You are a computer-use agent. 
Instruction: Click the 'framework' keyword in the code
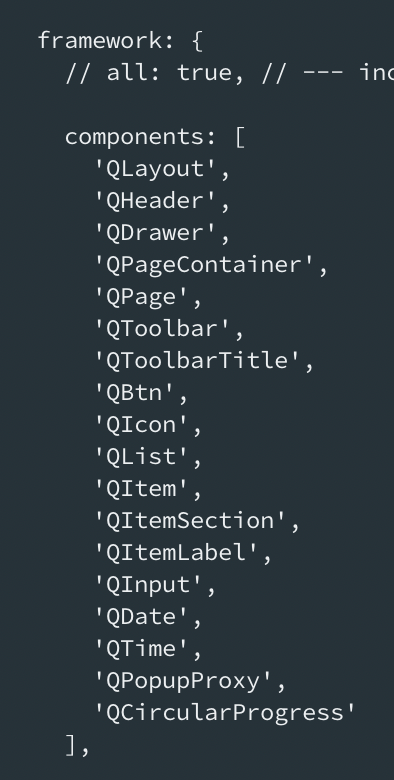tap(99, 40)
